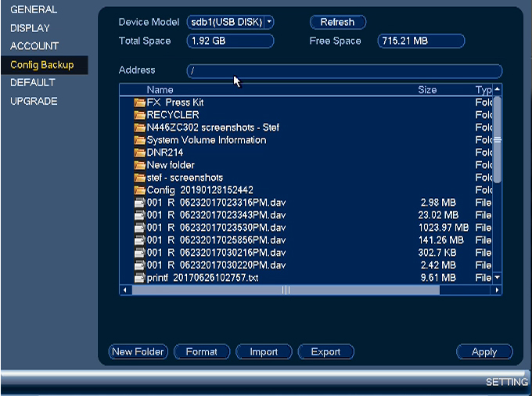This screenshot has width=532, height=396.
Task: Select the DNR214 row text
Action: tap(165, 153)
